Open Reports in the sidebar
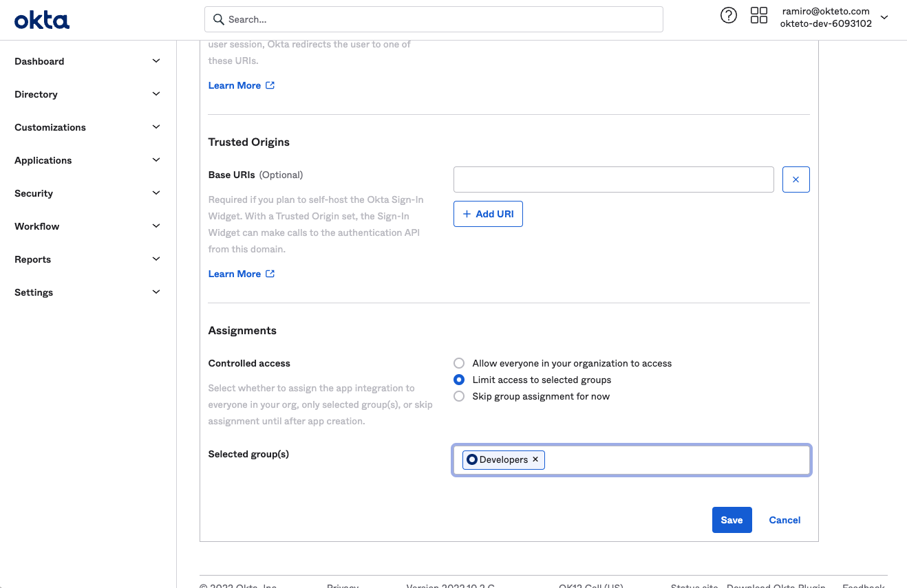The image size is (907, 588). 32,259
